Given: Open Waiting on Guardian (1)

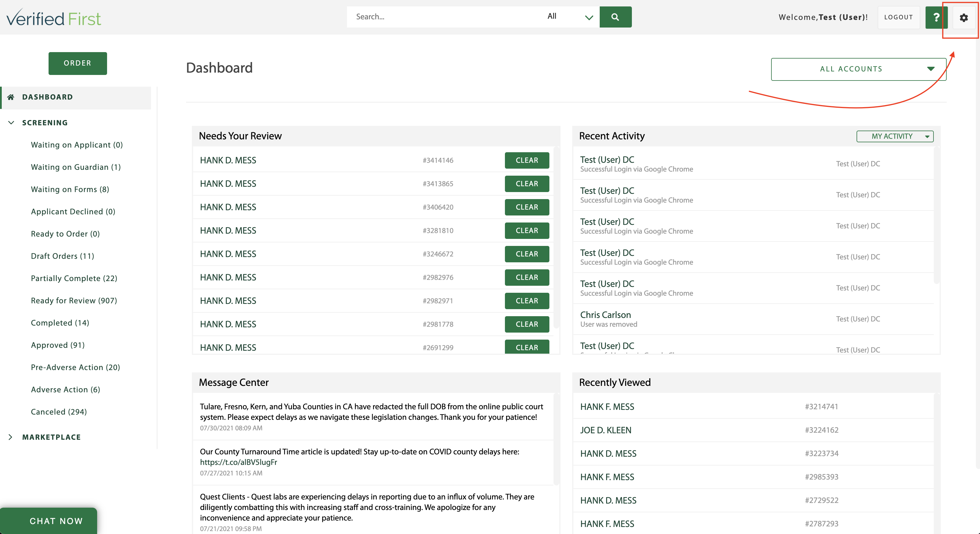Looking at the screenshot, I should click(x=76, y=167).
